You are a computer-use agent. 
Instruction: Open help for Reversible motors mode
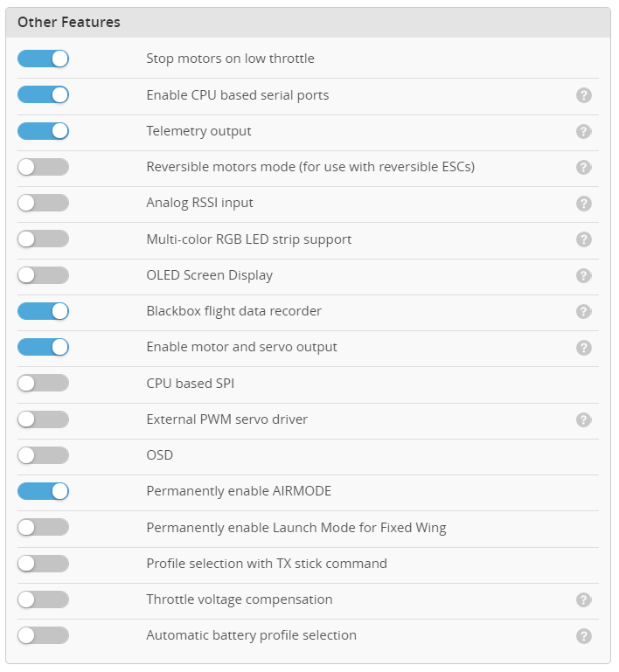pos(584,167)
